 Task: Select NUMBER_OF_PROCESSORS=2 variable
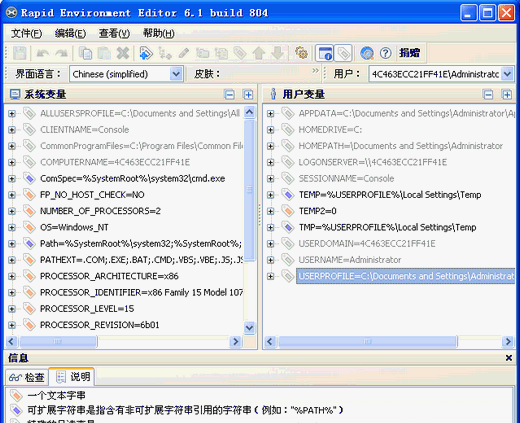pyautogui.click(x=100, y=211)
